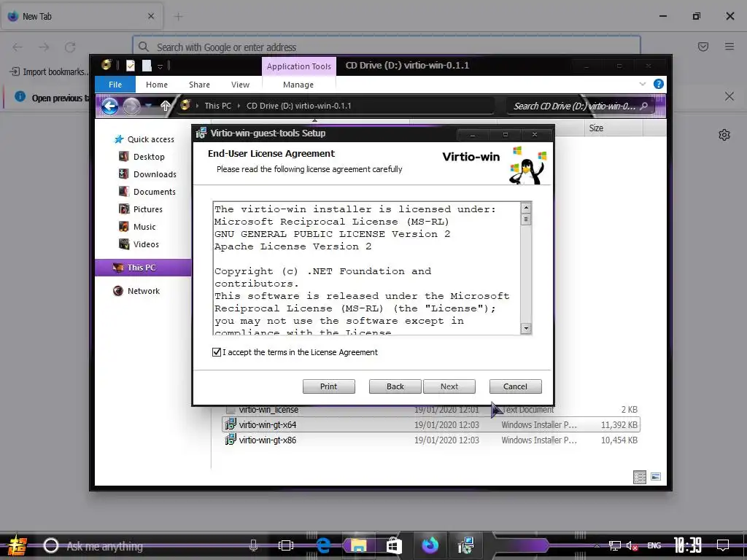747x560 pixels.
Task: Cancel the Virtio-win setup
Action: point(516,386)
